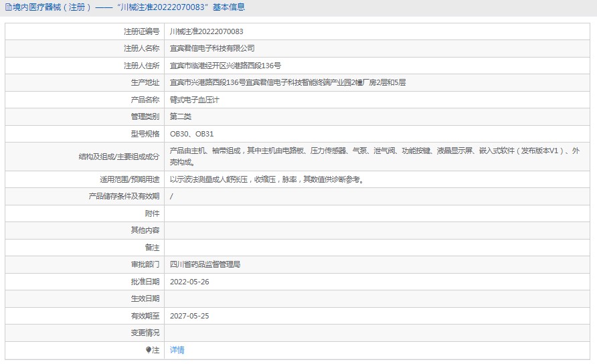Click the 生效日期 label
597x364 pixels.
145,298
